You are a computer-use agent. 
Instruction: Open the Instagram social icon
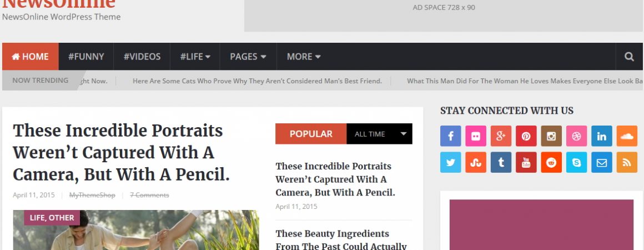point(551,136)
